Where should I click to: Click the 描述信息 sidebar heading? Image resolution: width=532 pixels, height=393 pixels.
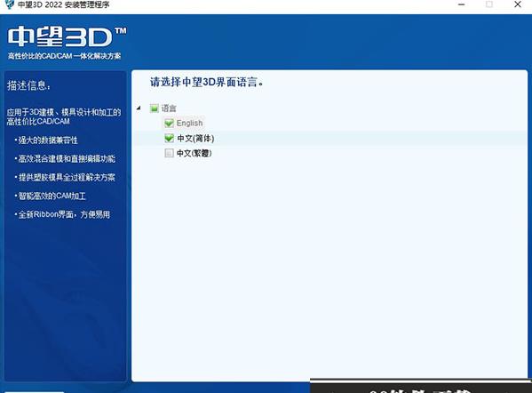pyautogui.click(x=28, y=85)
